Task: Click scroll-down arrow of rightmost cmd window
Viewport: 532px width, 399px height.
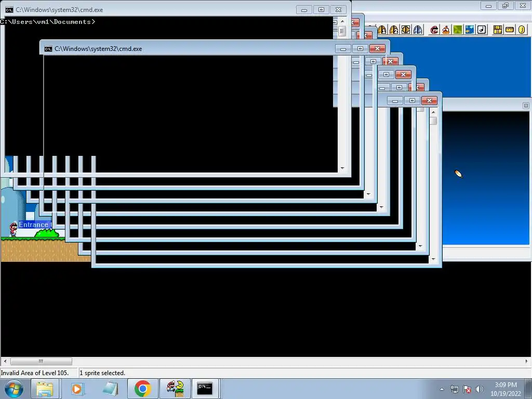Action: [x=433, y=259]
